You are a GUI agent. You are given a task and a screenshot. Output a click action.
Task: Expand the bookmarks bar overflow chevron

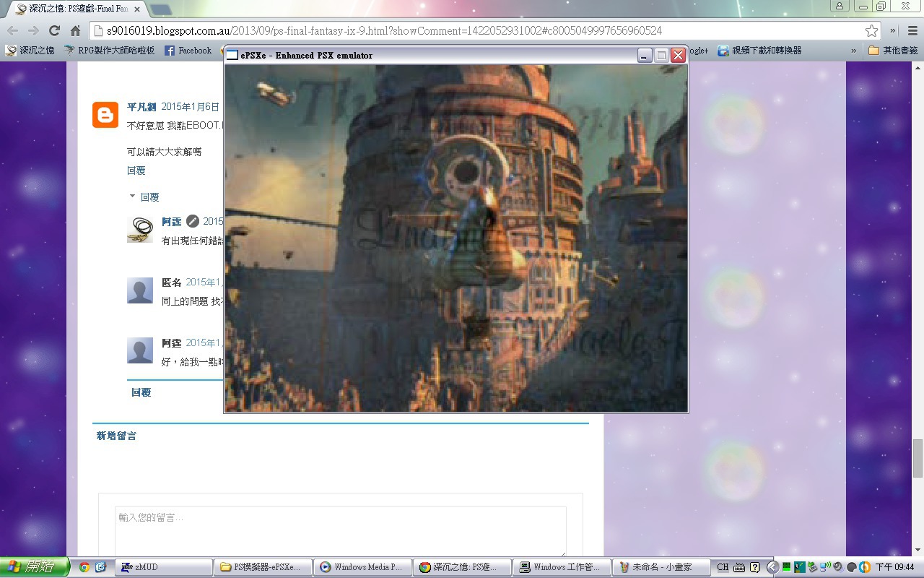click(x=854, y=51)
